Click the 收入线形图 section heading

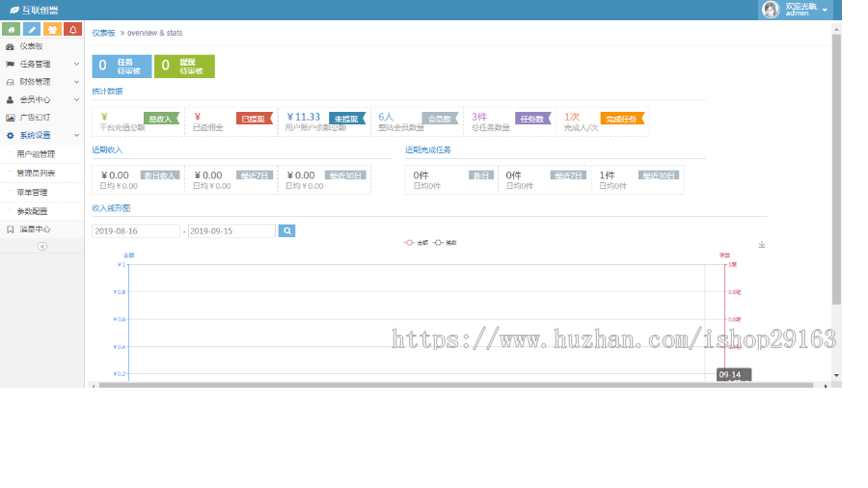(111, 208)
